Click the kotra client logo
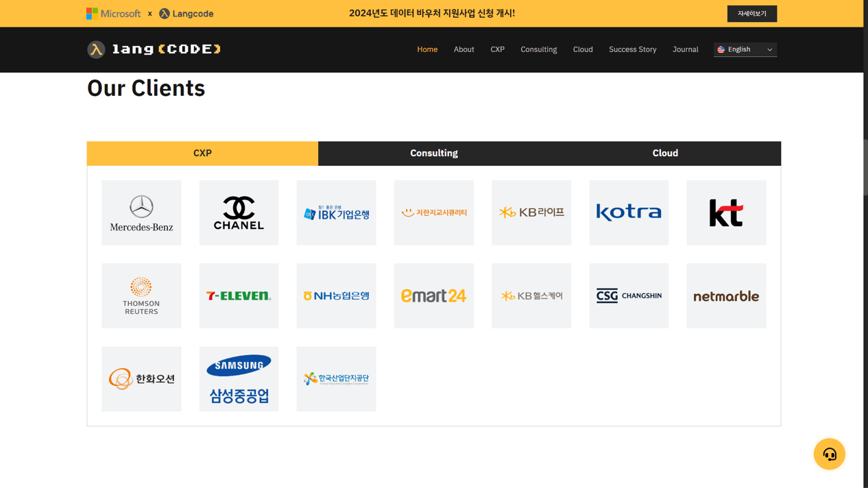Viewport: 868px width, 488px height. [x=629, y=212]
